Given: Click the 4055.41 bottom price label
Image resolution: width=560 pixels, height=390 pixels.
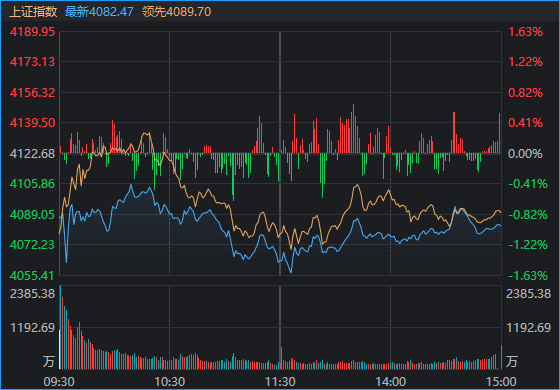Looking at the screenshot, I should 32,276.
